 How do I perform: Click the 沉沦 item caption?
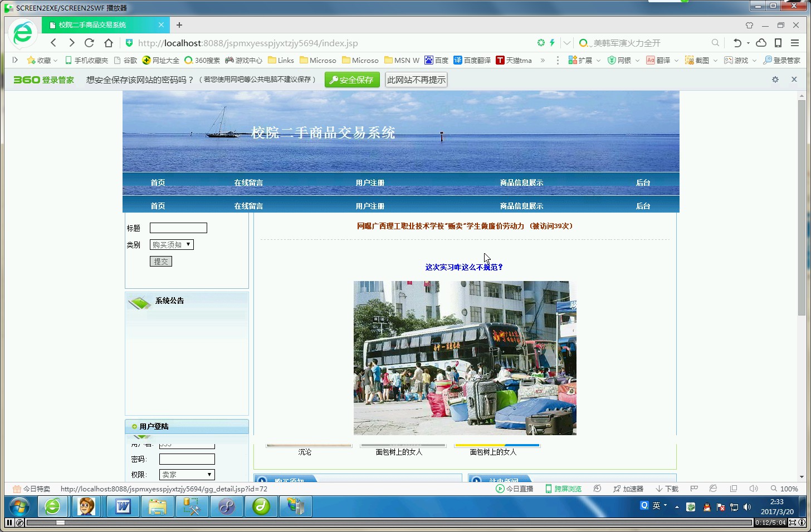(x=305, y=452)
